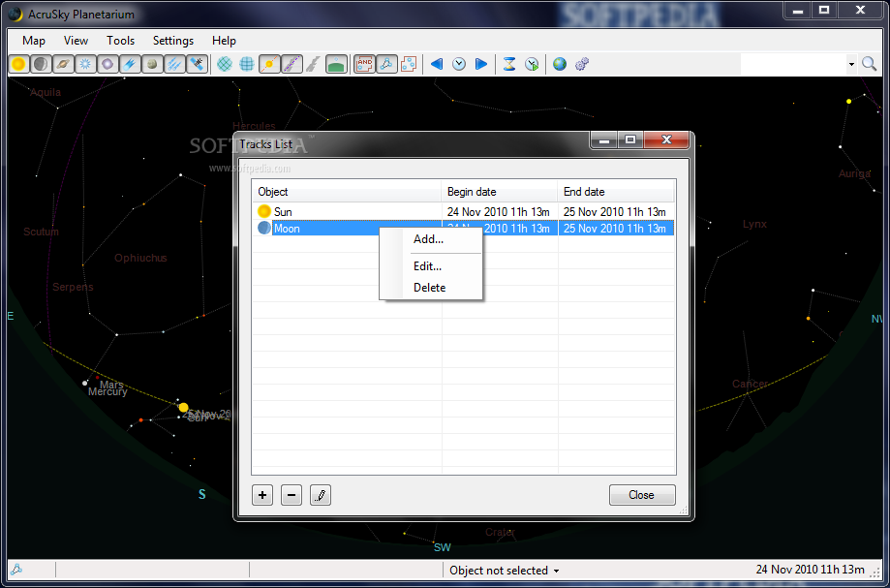890x588 pixels.
Task: Click Aquila constellation label
Action: click(46, 92)
